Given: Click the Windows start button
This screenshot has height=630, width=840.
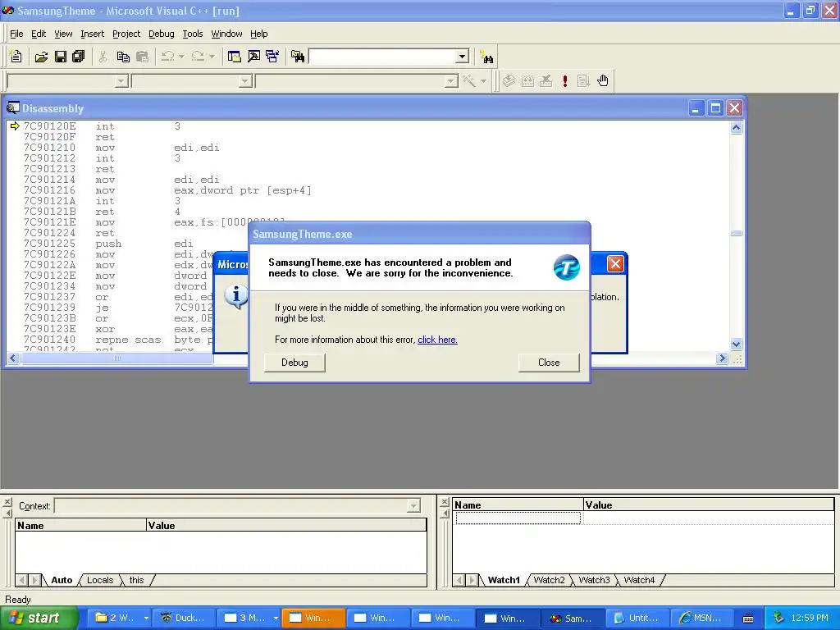Looking at the screenshot, I should [x=38, y=619].
